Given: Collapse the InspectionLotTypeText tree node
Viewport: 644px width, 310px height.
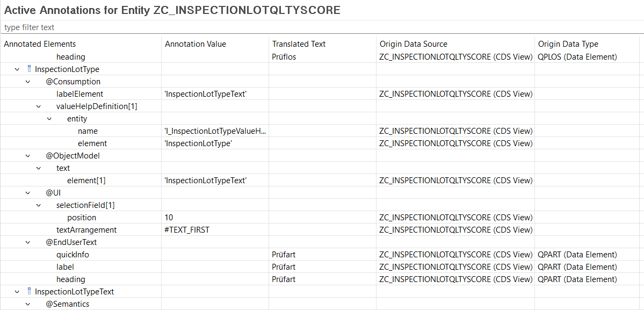Looking at the screenshot, I should (x=17, y=292).
